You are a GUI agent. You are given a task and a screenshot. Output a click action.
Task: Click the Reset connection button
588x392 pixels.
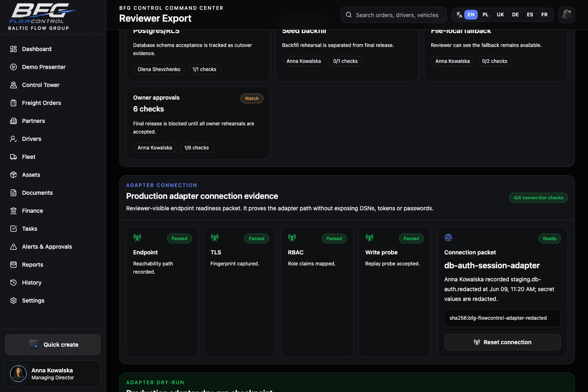(502, 342)
